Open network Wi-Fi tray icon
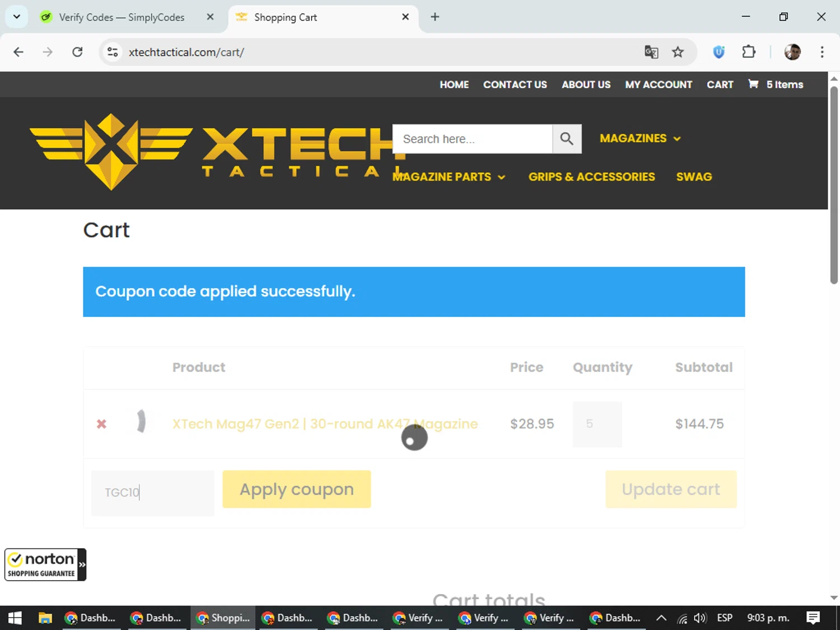Screen dimensions: 840x630 682,618
